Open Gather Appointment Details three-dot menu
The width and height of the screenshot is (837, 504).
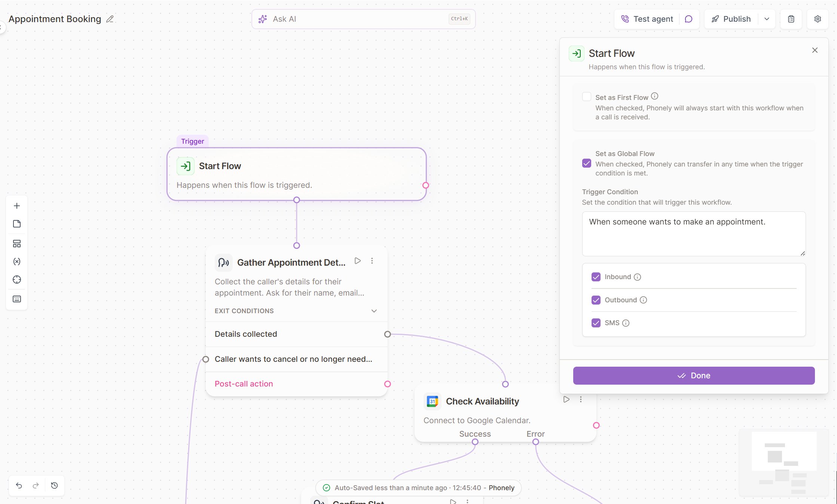pyautogui.click(x=372, y=261)
